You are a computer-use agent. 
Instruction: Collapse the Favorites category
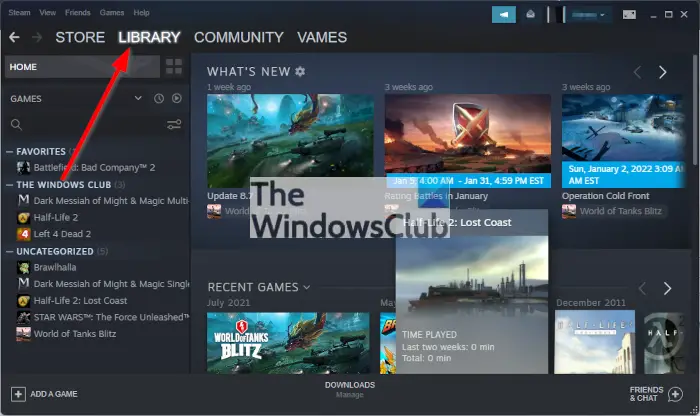[9, 152]
